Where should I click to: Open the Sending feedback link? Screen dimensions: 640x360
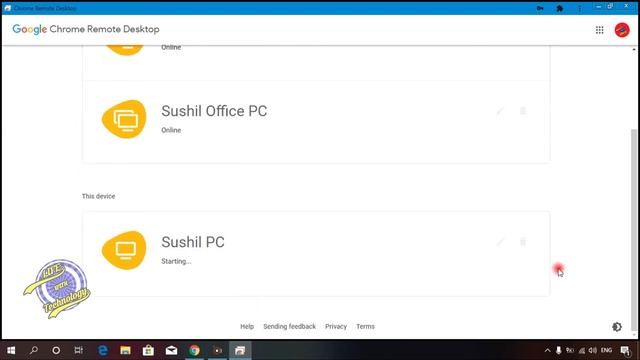(289, 327)
